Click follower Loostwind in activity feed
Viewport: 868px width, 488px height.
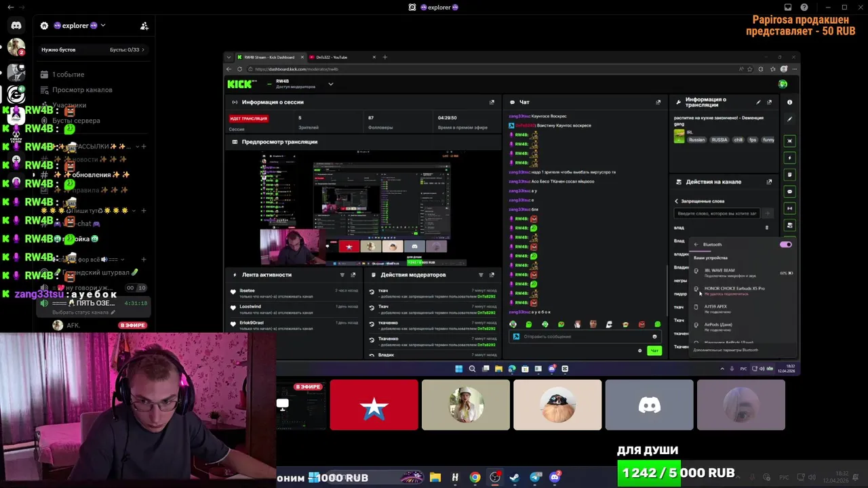tap(250, 306)
